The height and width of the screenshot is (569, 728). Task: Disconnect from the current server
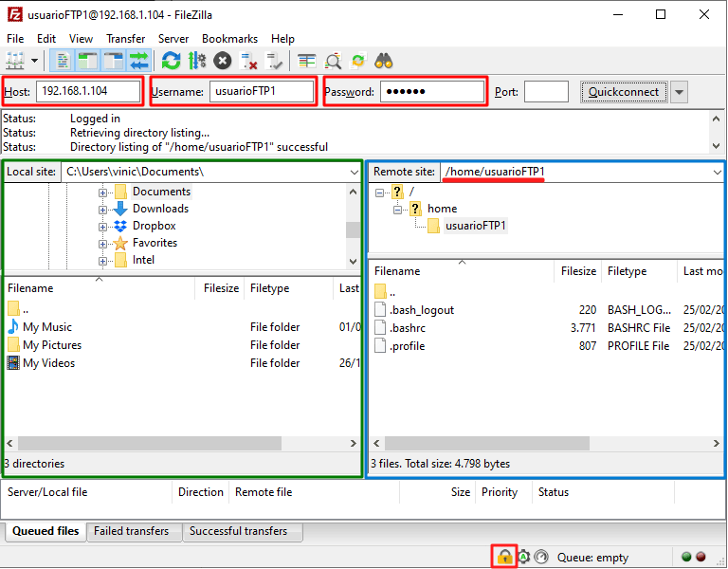pyautogui.click(x=248, y=61)
